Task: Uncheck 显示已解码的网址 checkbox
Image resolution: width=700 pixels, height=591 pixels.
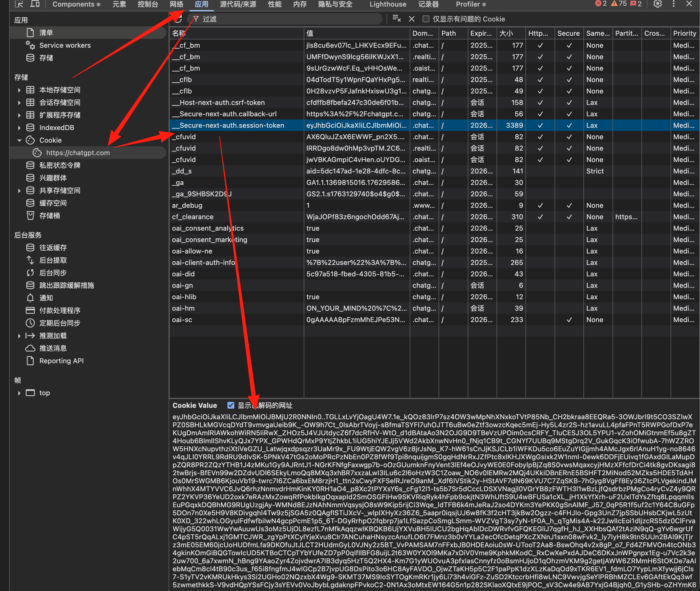Action: (231, 406)
